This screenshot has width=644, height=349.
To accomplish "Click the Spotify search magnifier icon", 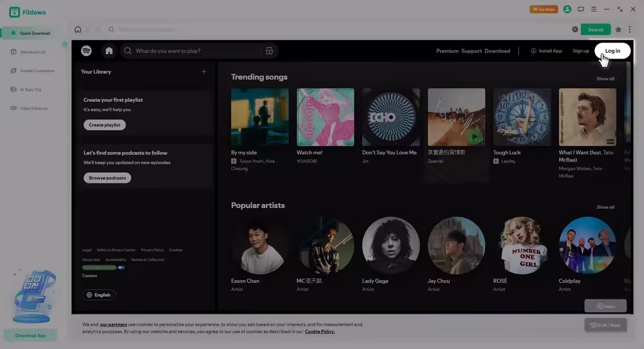I will 128,51.
